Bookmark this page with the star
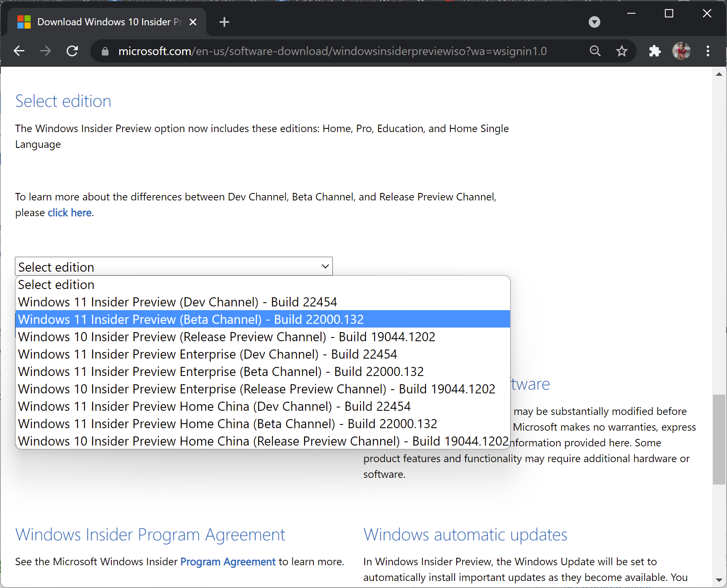Image resolution: width=727 pixels, height=588 pixels. tap(621, 51)
